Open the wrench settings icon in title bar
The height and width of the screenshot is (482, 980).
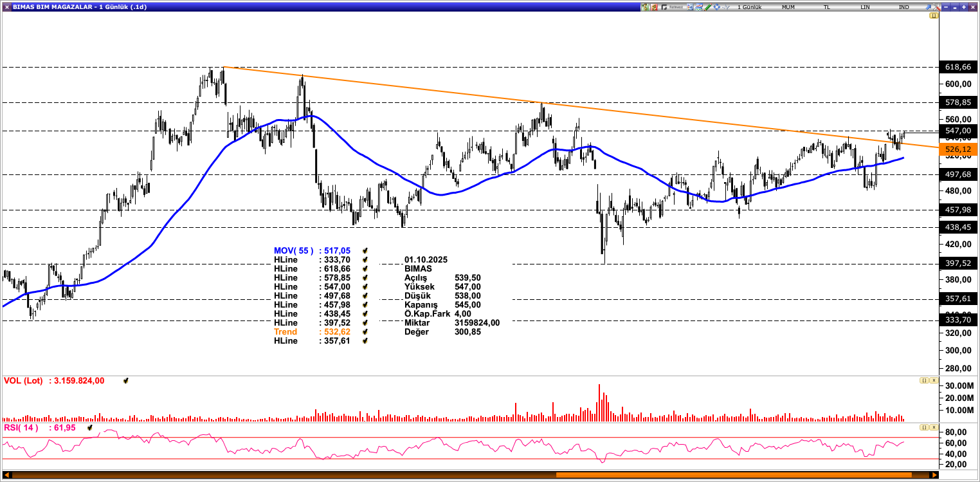937,7
